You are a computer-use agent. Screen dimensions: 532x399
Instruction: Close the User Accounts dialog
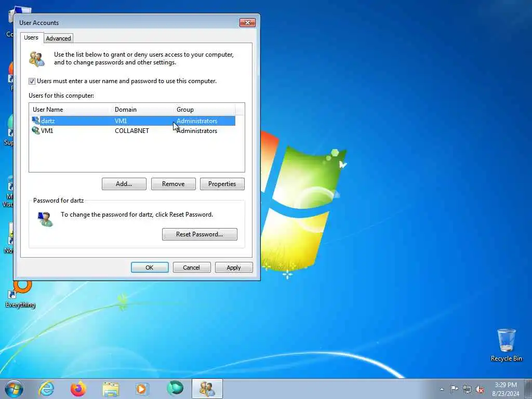pyautogui.click(x=247, y=23)
